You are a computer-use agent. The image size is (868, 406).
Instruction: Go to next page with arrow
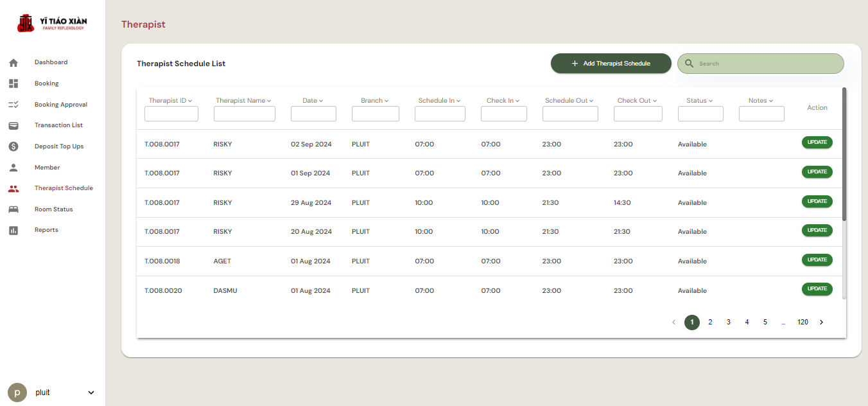tap(821, 322)
